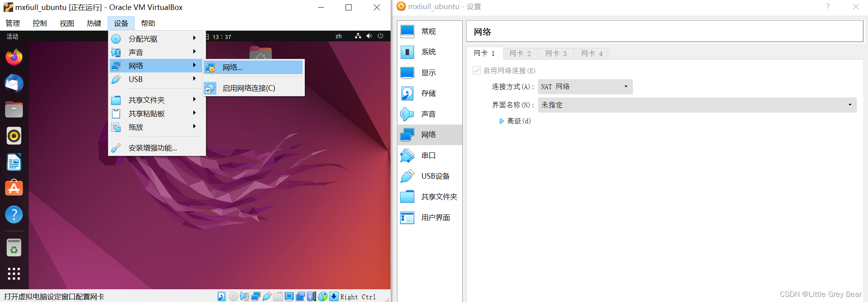Open LibreOffice Writer from the dock
The image size is (868, 302).
(x=14, y=162)
